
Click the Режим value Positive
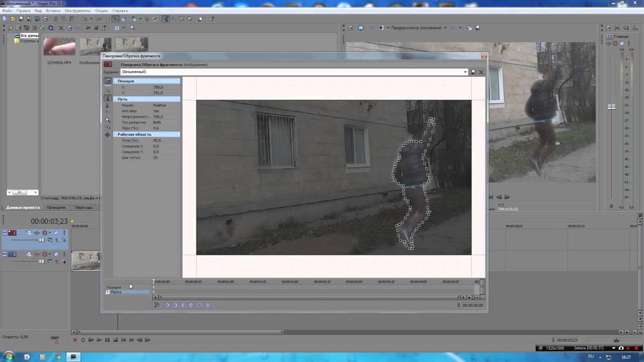159,105
